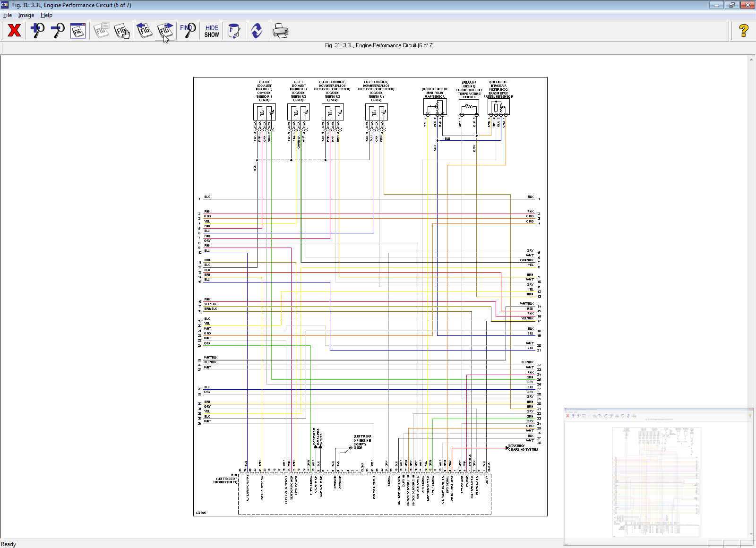
Task: Fit figure to window icon
Action: [x=78, y=31]
